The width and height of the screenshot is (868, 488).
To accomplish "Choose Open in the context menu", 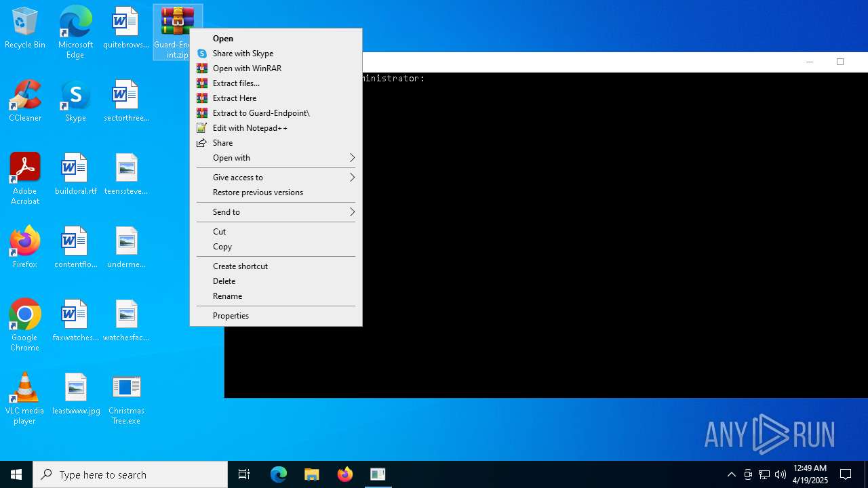I will pyautogui.click(x=276, y=39).
